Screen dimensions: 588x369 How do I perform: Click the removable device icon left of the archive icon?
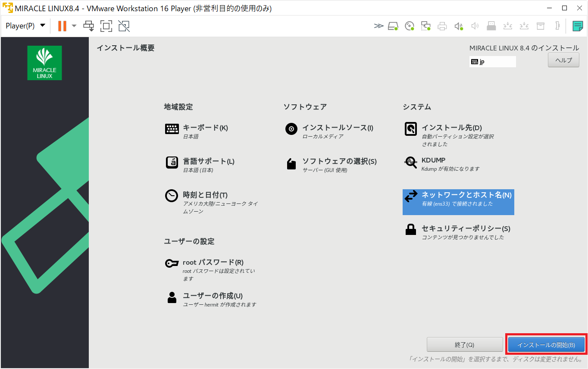[x=524, y=26]
